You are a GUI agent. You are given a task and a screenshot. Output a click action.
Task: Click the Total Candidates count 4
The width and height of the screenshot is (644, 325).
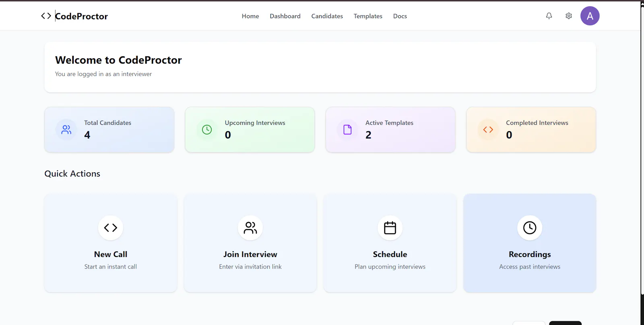click(87, 135)
